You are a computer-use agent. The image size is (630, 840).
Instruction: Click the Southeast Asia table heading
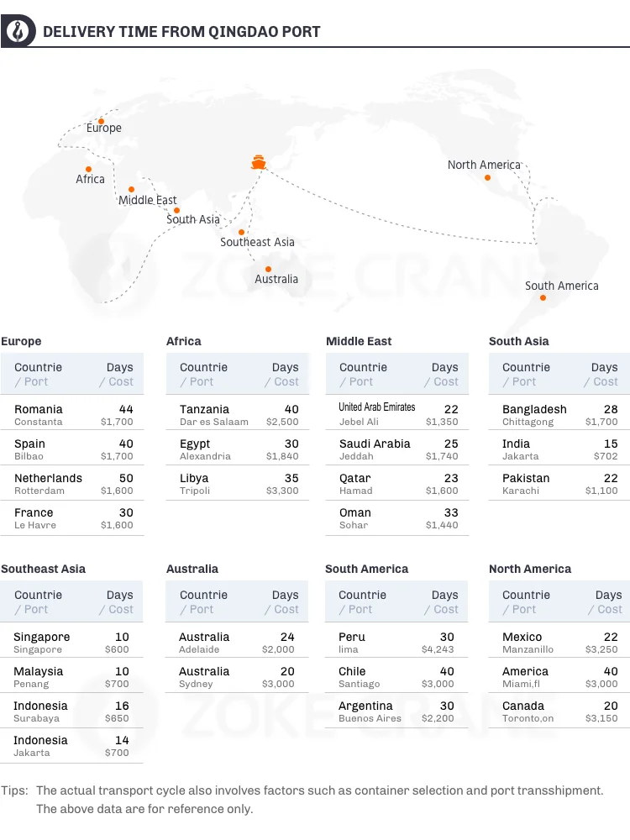click(x=43, y=569)
